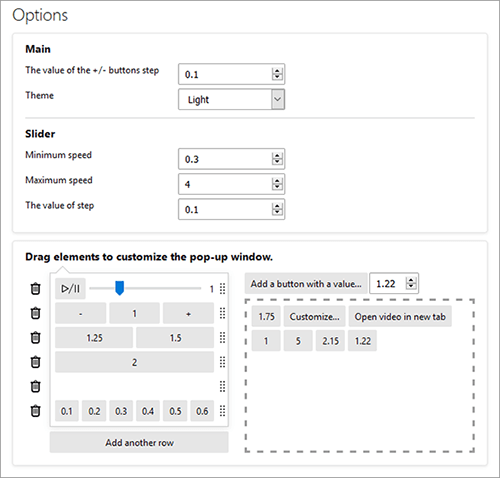
Task: Adjust the 1.22 new button value stepper
Action: tap(411, 283)
